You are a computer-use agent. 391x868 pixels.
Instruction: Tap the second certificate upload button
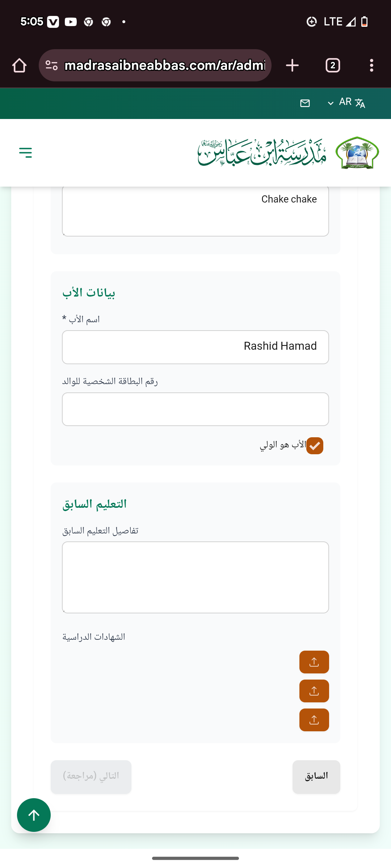(x=314, y=691)
